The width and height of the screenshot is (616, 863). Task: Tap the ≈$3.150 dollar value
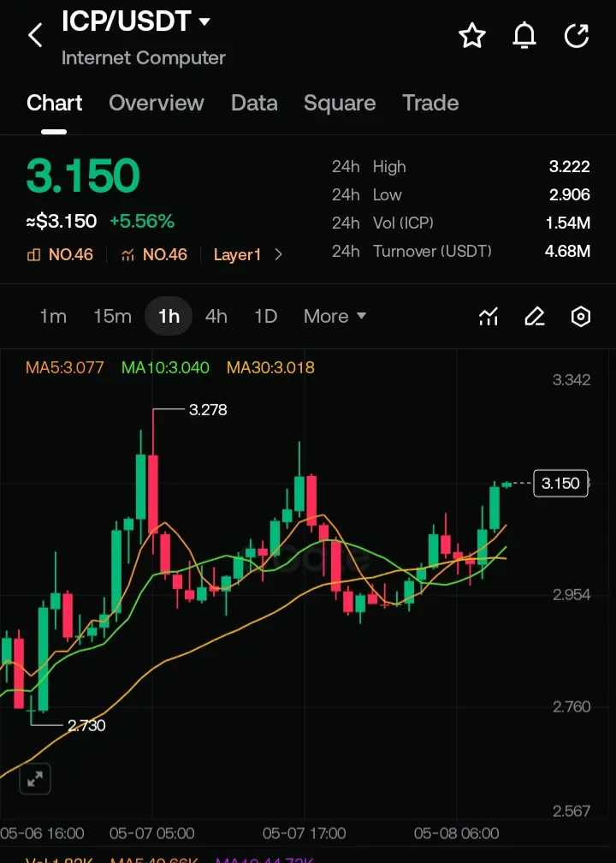click(x=62, y=221)
